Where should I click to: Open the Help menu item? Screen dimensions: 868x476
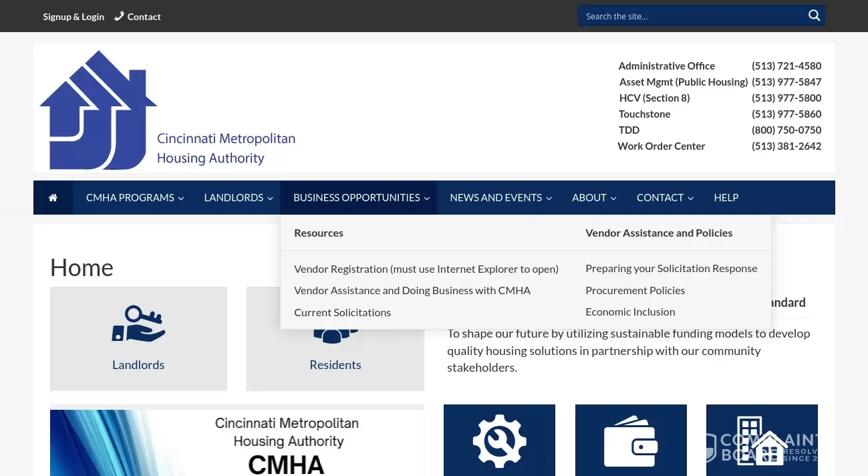pyautogui.click(x=726, y=198)
